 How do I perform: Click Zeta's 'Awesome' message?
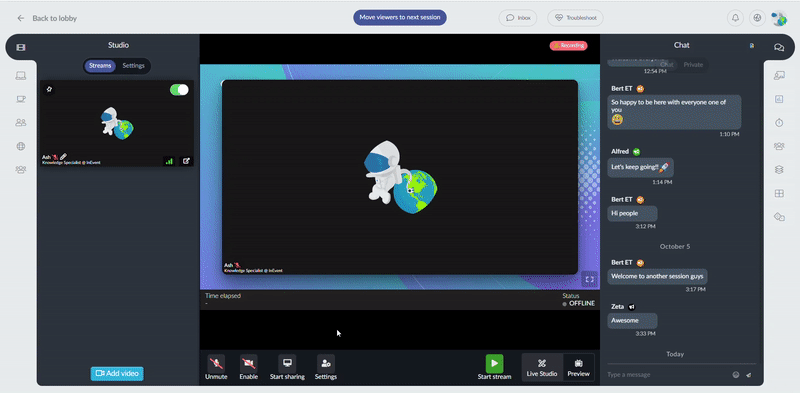[632, 321]
